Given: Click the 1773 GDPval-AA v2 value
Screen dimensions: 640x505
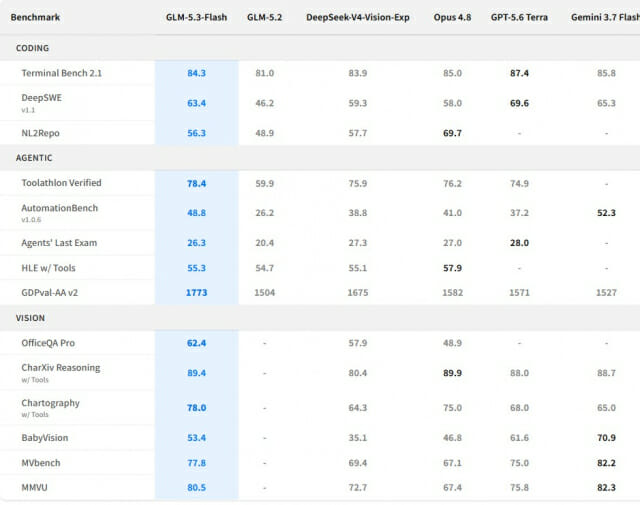Looking at the screenshot, I should coord(196,293).
